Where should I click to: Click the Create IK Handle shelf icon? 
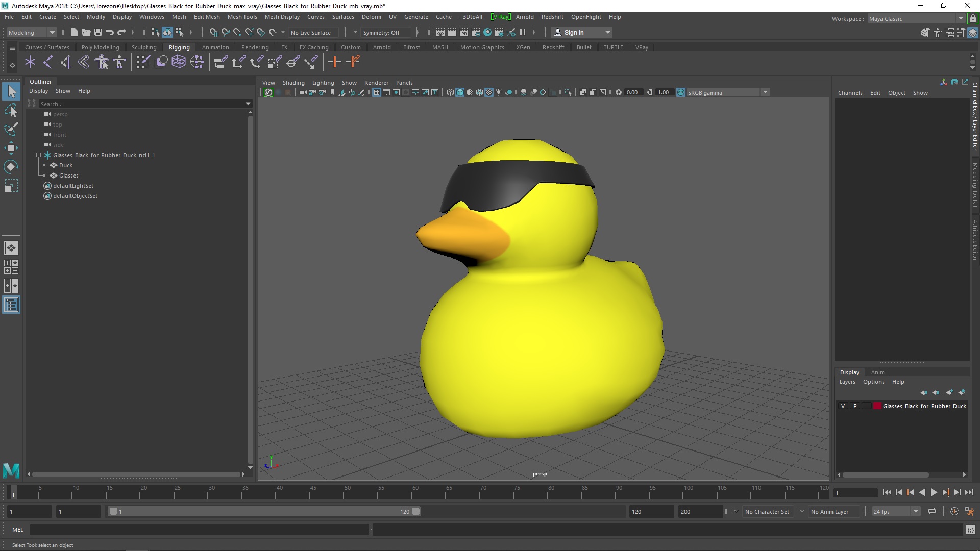[x=65, y=62]
